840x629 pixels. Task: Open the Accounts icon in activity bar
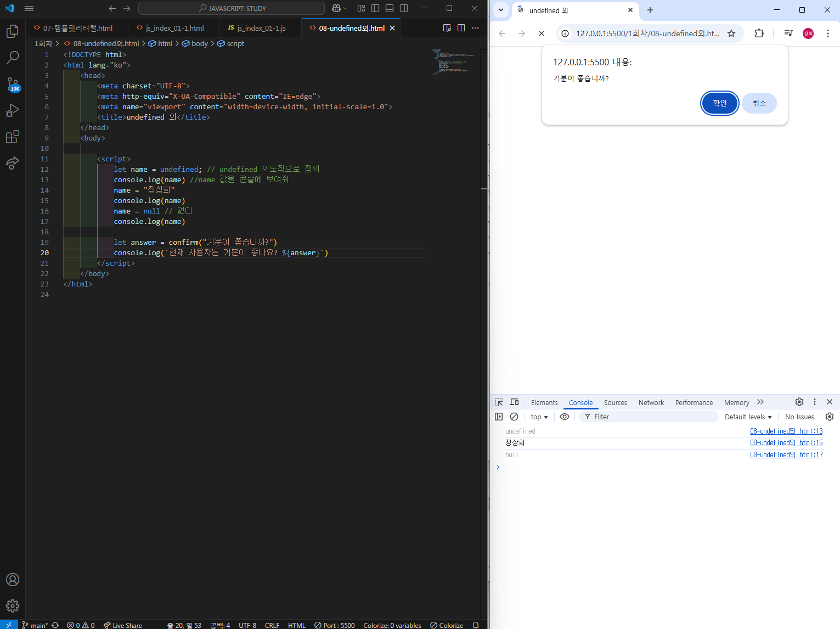point(13,580)
